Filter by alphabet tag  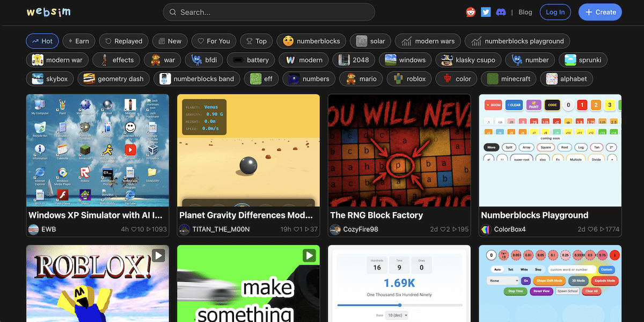[567, 78]
